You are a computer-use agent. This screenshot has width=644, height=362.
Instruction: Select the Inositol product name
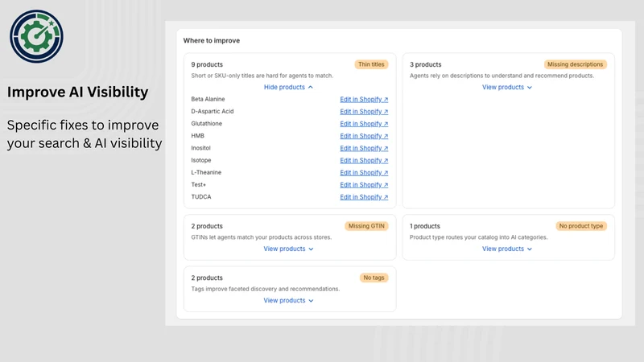[x=200, y=148]
